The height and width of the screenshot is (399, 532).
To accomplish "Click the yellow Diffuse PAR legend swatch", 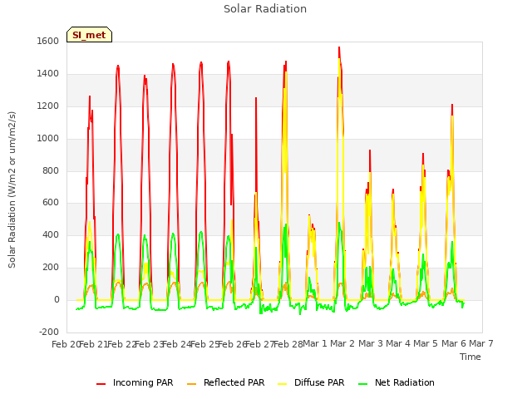I will (x=283, y=384).
